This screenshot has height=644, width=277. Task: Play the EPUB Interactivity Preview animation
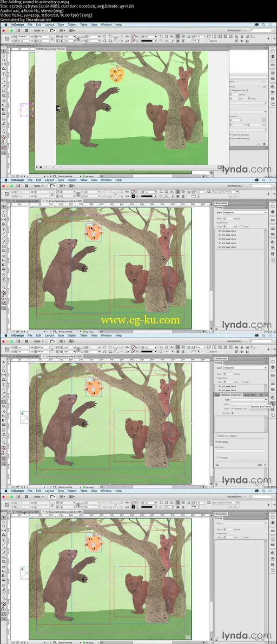37,167
